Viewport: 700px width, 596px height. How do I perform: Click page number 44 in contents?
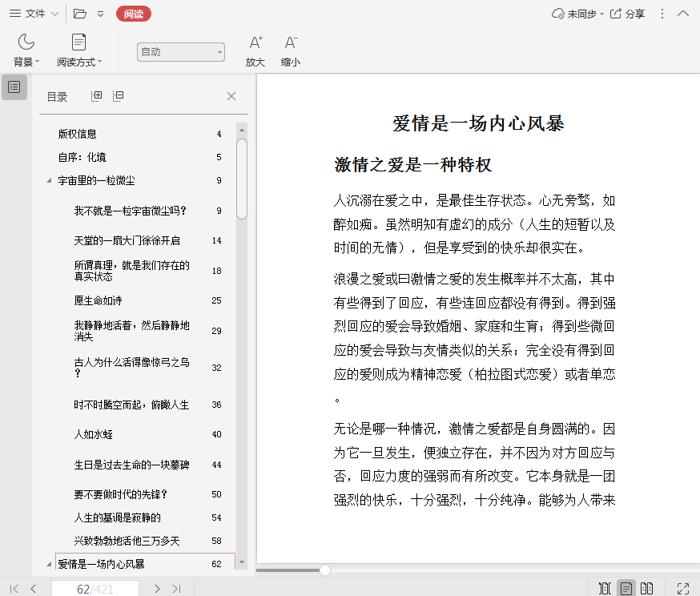[216, 465]
